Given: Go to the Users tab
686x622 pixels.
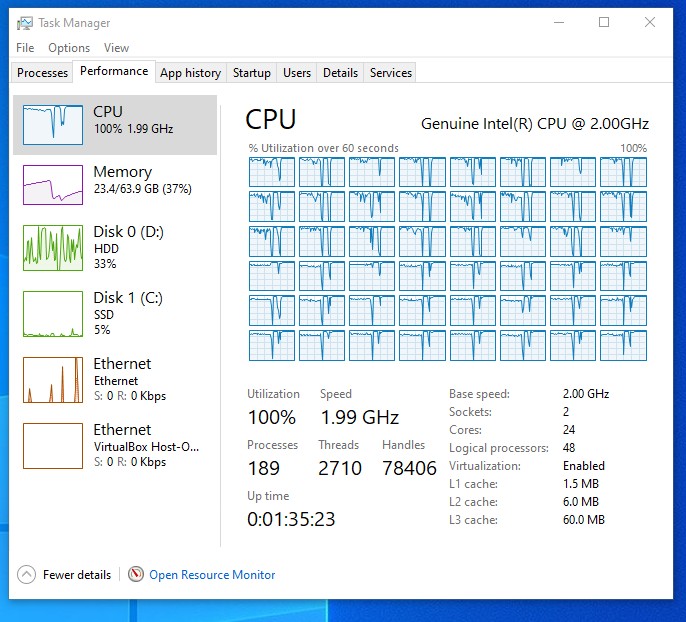Looking at the screenshot, I should (297, 73).
